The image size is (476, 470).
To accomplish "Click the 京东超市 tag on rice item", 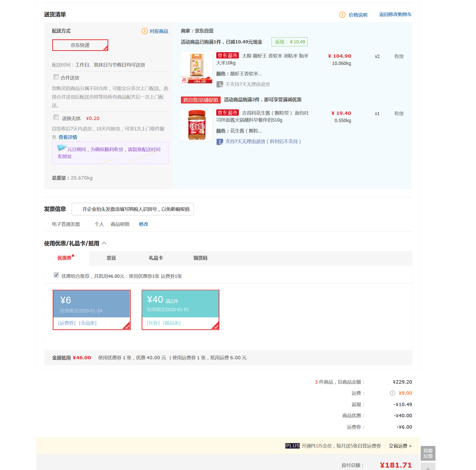I will pos(227,56).
